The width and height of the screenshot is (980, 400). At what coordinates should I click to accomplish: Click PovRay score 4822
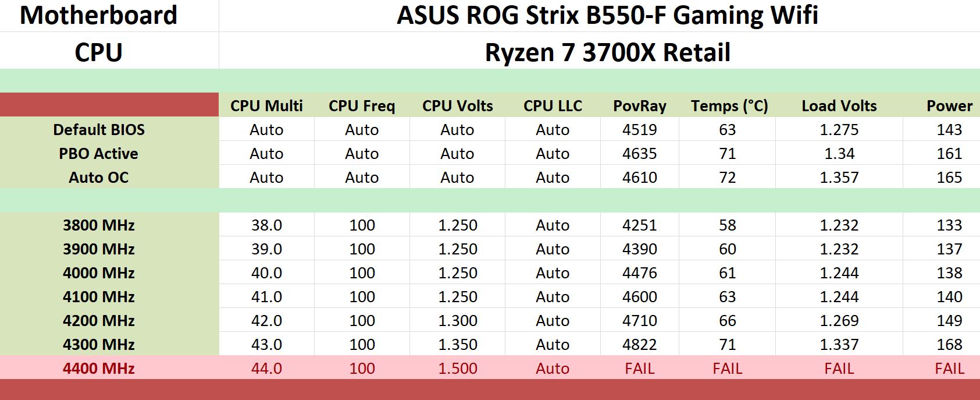click(x=640, y=345)
